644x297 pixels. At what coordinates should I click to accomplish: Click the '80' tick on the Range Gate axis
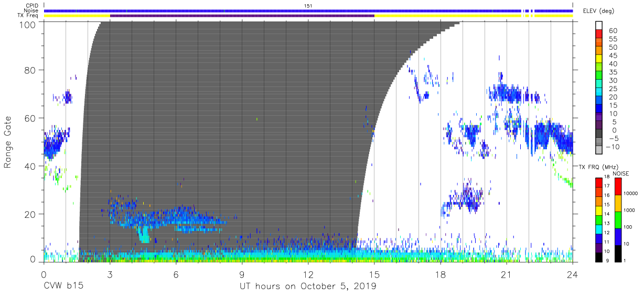[31, 71]
